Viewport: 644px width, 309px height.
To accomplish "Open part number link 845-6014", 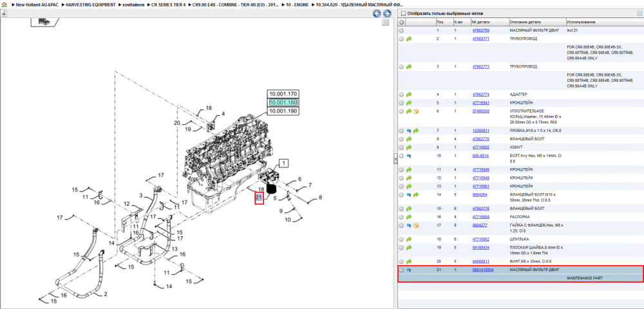I will click(x=480, y=156).
